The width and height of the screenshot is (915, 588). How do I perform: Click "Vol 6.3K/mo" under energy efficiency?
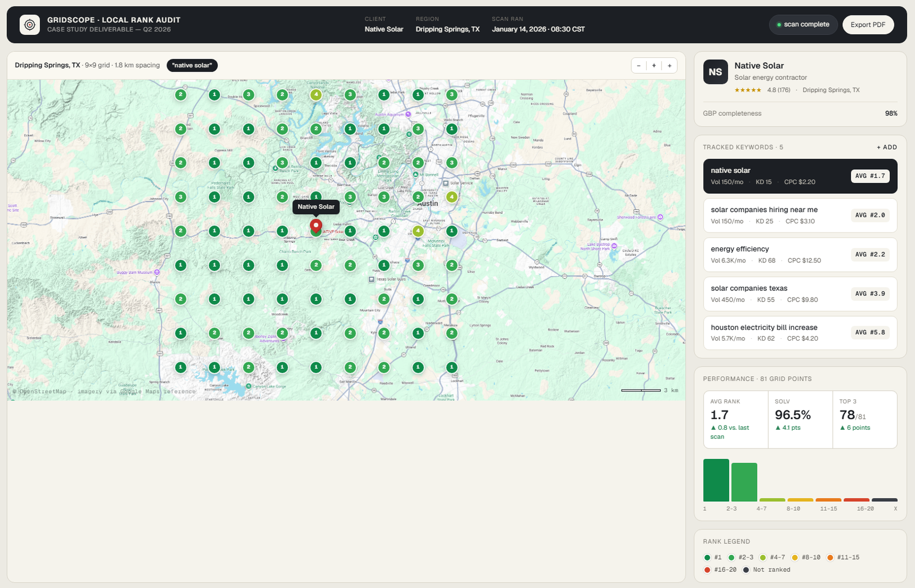tap(728, 261)
